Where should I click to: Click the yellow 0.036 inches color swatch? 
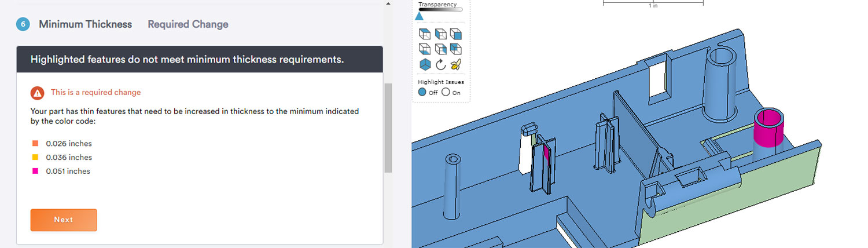(35, 158)
